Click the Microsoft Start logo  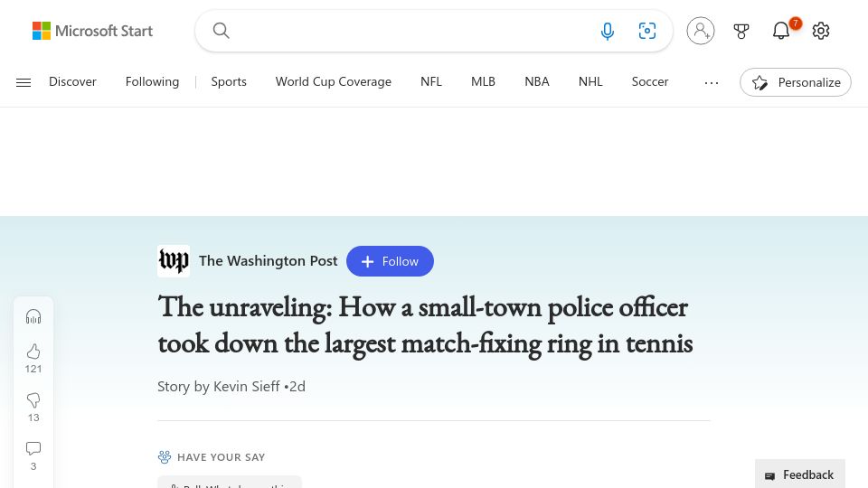[92, 31]
